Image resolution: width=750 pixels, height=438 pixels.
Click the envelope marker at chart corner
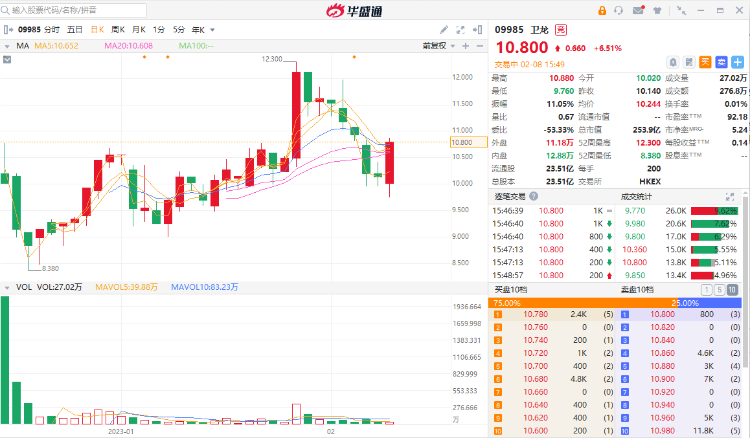pyautogui.click(x=7, y=60)
